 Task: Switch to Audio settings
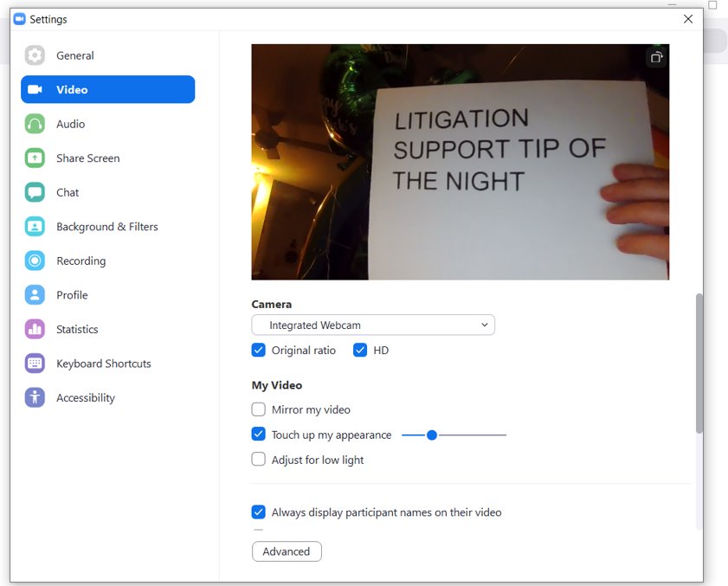coord(107,124)
